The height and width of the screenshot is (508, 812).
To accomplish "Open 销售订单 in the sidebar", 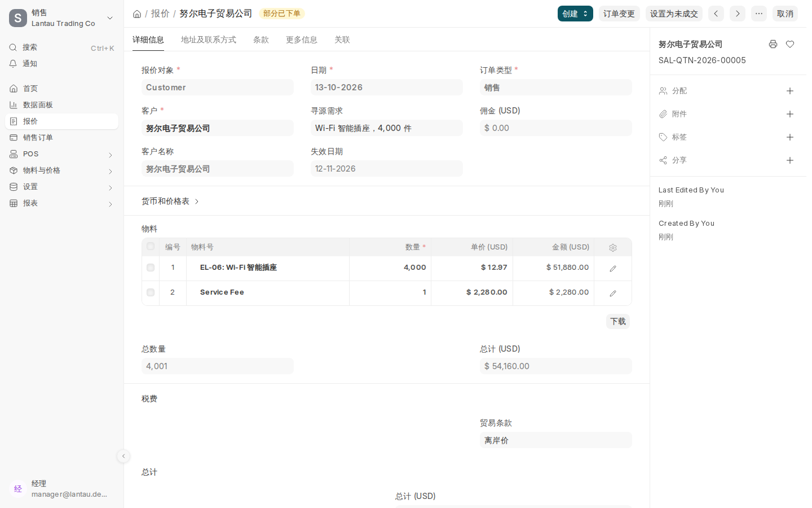I will point(61,138).
